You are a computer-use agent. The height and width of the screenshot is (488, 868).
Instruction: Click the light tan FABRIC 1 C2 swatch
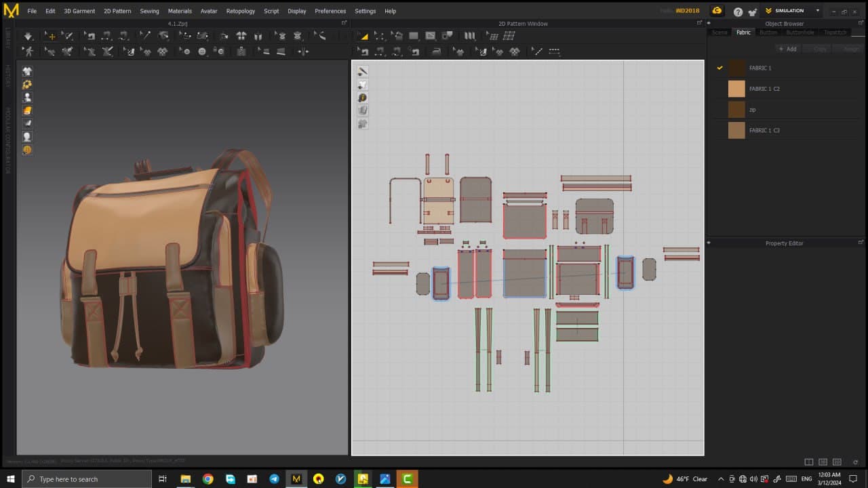(736, 89)
